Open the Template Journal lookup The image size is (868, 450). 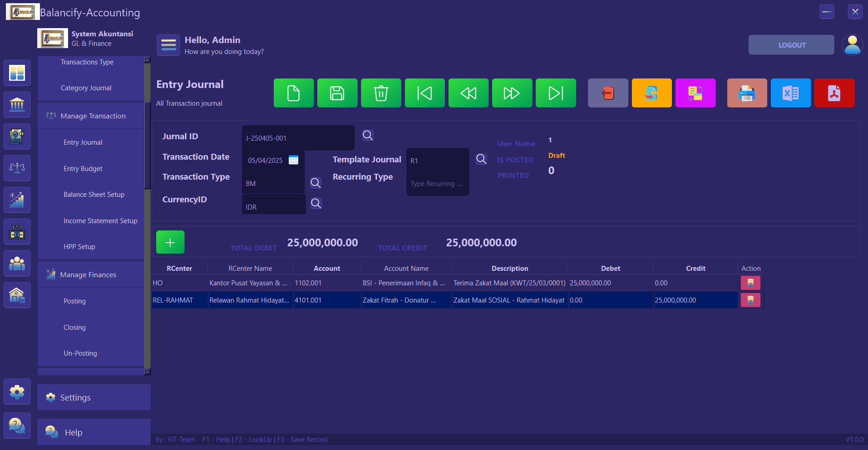pos(481,159)
